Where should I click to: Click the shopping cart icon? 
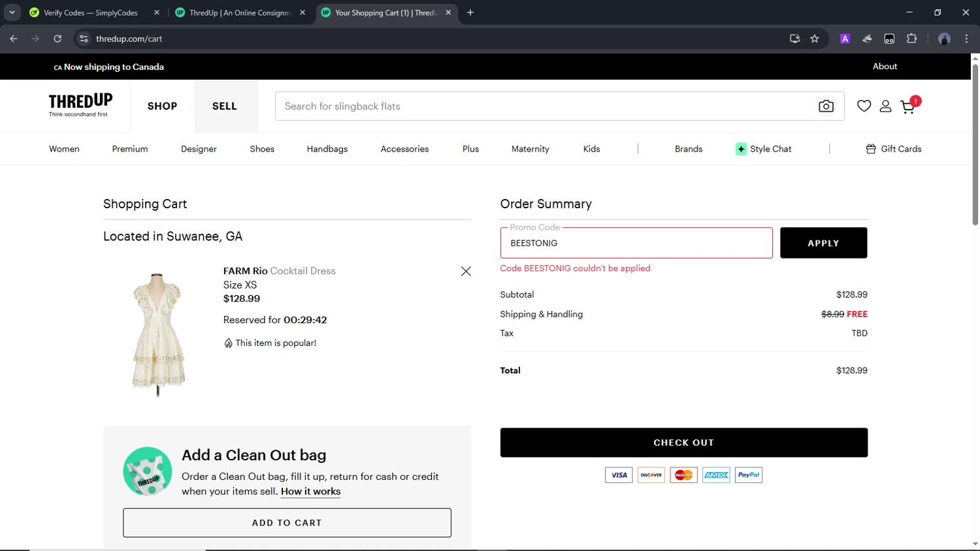[x=907, y=106]
